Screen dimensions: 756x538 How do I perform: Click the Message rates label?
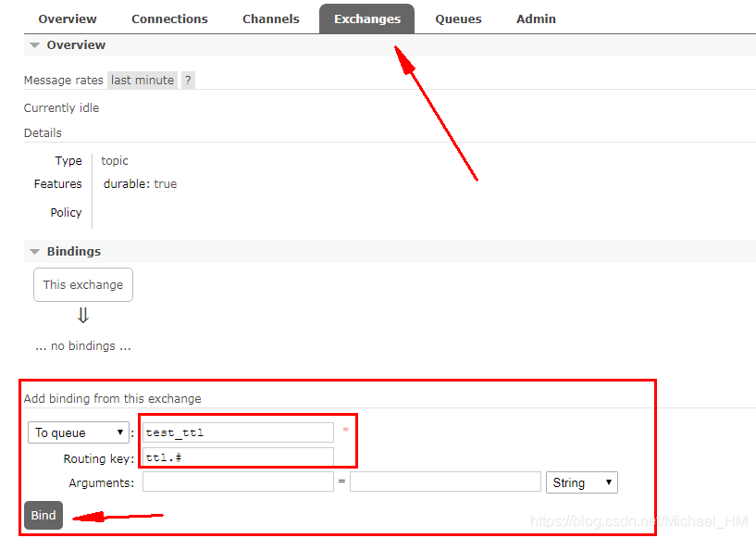(x=64, y=80)
